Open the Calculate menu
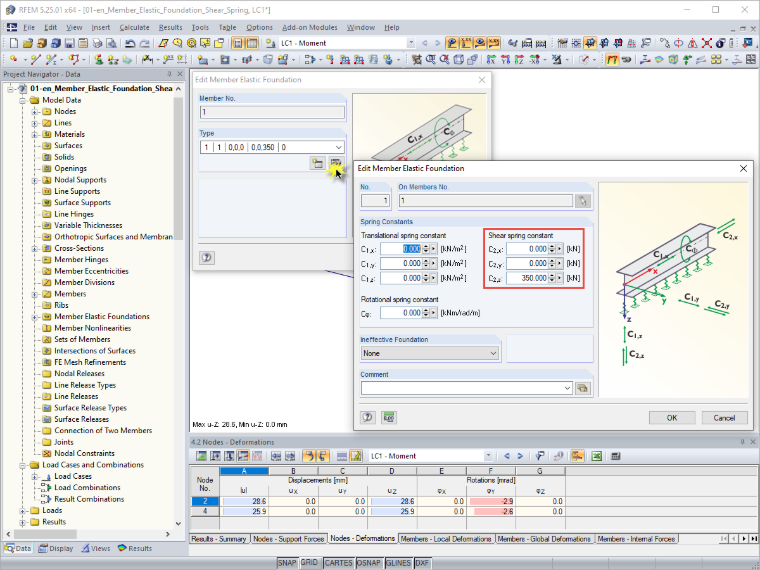This screenshot has width=760, height=570. (134, 28)
